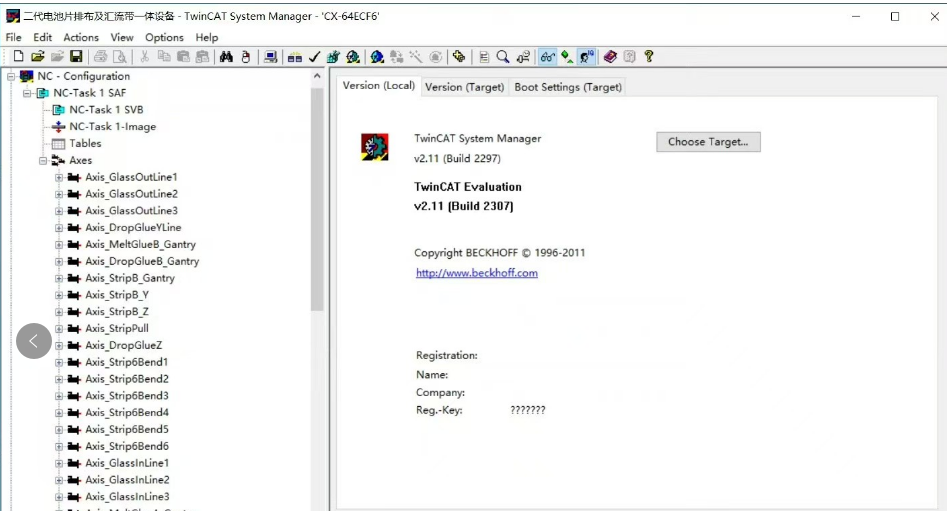Click the Paste clipboard icon

pos(183,57)
